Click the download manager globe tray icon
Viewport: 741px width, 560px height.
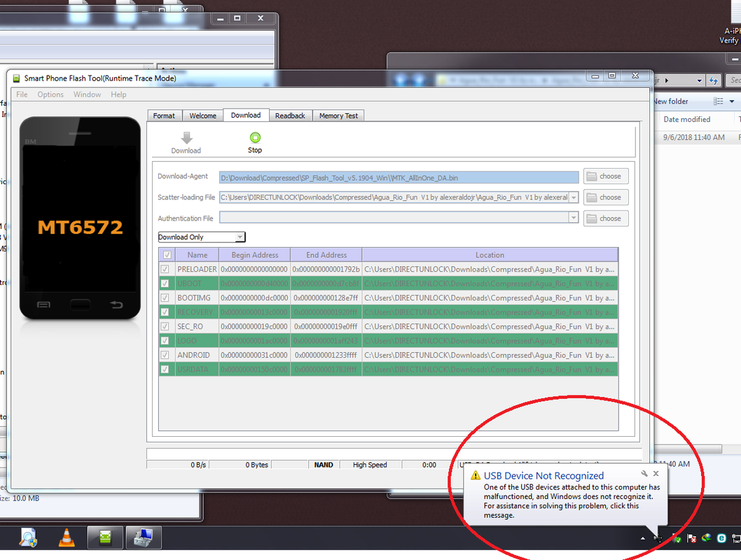pos(707,538)
